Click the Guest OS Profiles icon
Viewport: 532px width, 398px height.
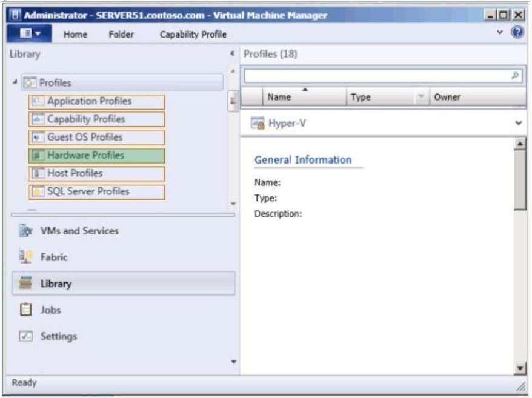(x=38, y=137)
